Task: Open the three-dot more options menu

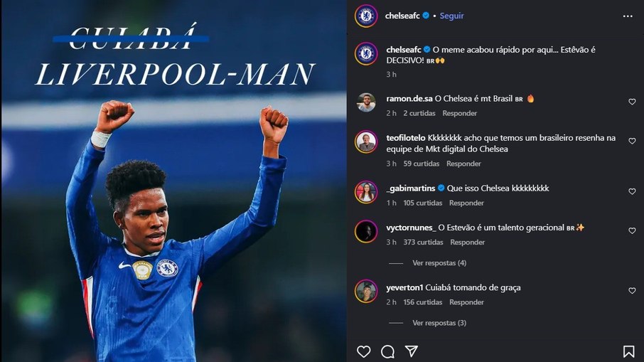Action: (628, 16)
